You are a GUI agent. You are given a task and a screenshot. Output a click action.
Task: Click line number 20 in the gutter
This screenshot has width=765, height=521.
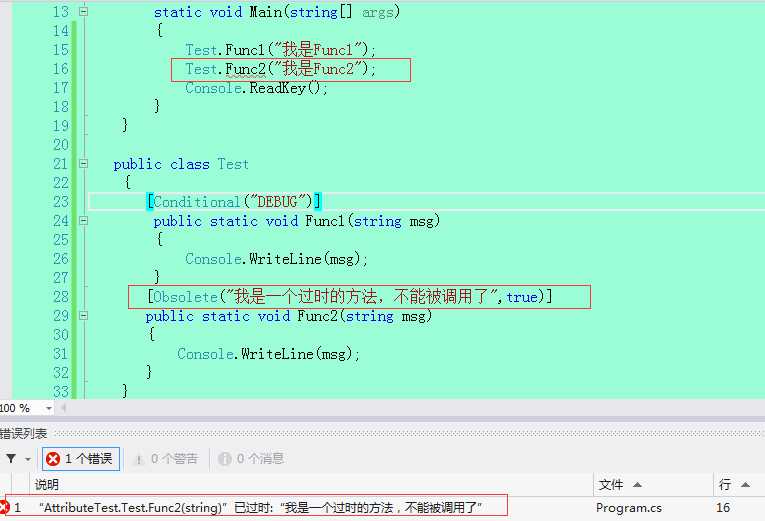[61, 145]
